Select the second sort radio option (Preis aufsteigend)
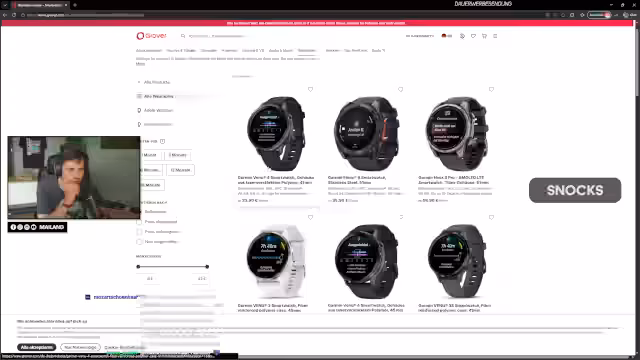This screenshot has width=640, height=360. pos(139,222)
